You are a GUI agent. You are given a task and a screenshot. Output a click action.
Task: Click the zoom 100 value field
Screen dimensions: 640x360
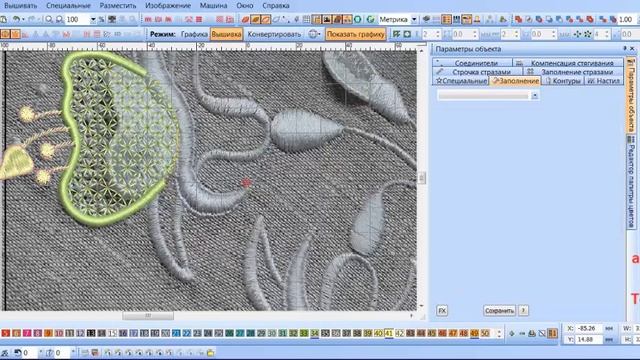(x=78, y=19)
